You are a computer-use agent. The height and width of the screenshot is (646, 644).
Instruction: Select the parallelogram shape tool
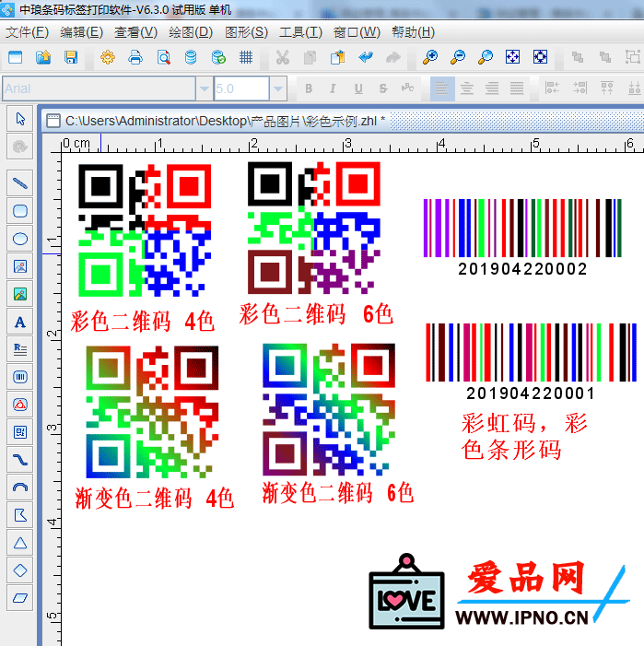pyautogui.click(x=19, y=598)
